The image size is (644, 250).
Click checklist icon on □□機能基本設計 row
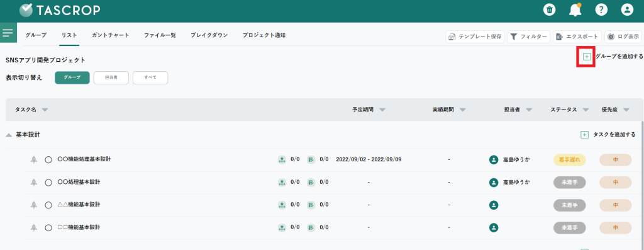coord(311,227)
